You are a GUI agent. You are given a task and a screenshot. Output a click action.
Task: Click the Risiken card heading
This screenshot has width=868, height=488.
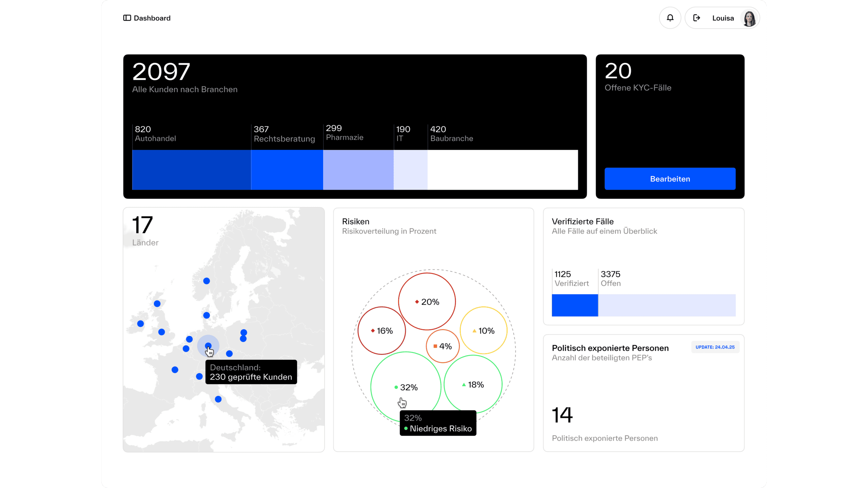click(x=356, y=221)
